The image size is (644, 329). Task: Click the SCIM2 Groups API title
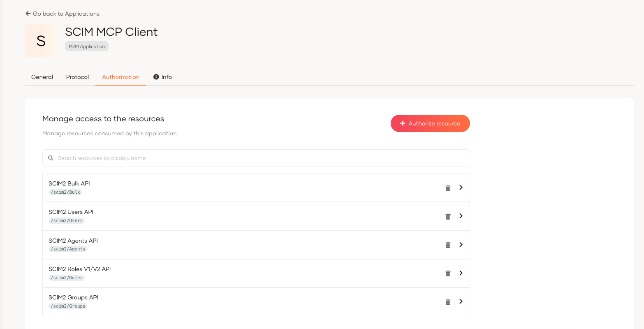[x=73, y=297]
